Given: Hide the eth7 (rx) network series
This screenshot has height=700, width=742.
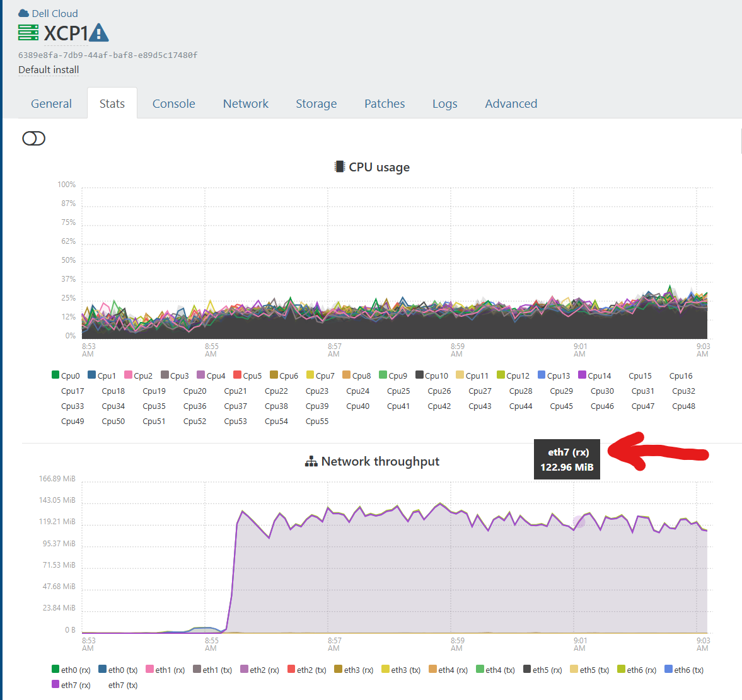Looking at the screenshot, I should (x=71, y=685).
